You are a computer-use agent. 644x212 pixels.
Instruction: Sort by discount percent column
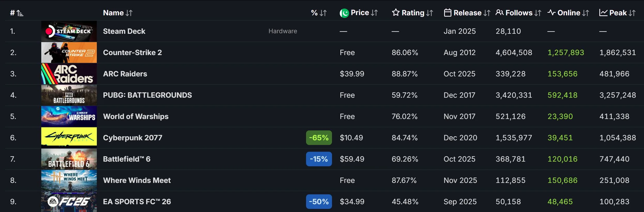point(319,13)
